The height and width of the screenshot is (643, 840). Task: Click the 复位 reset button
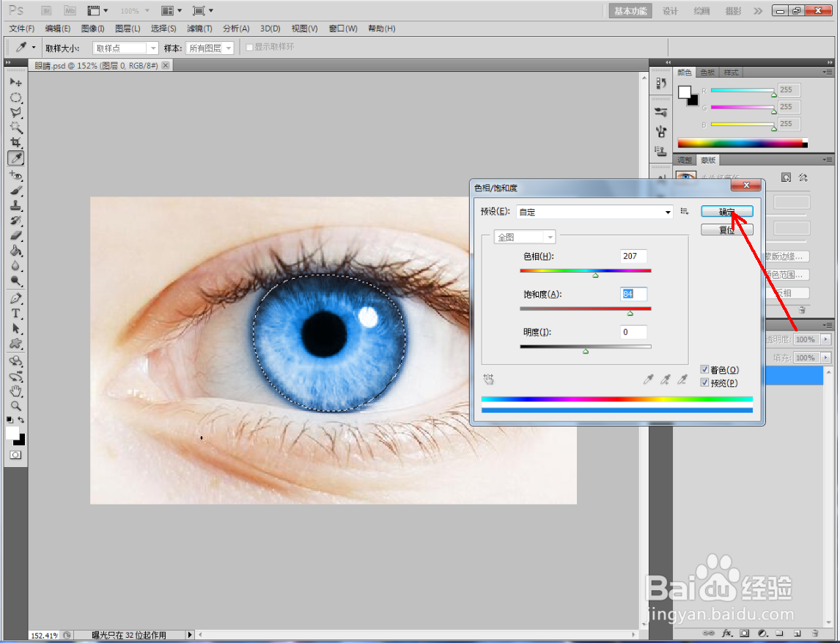(727, 230)
